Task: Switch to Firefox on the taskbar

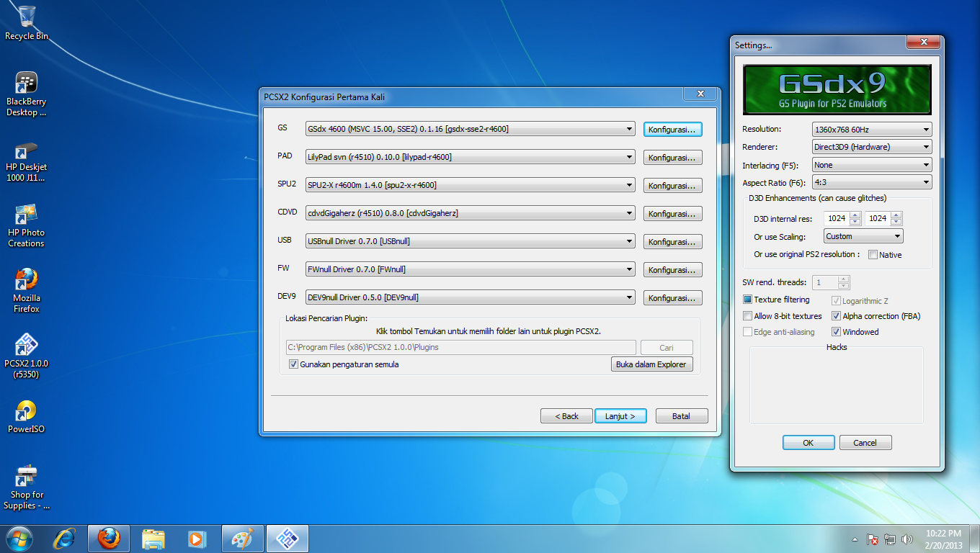Action: pos(109,539)
